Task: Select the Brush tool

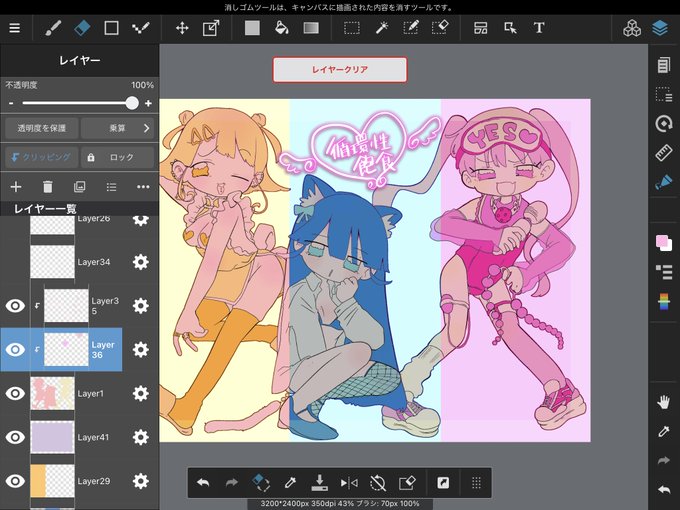Action: coord(53,28)
